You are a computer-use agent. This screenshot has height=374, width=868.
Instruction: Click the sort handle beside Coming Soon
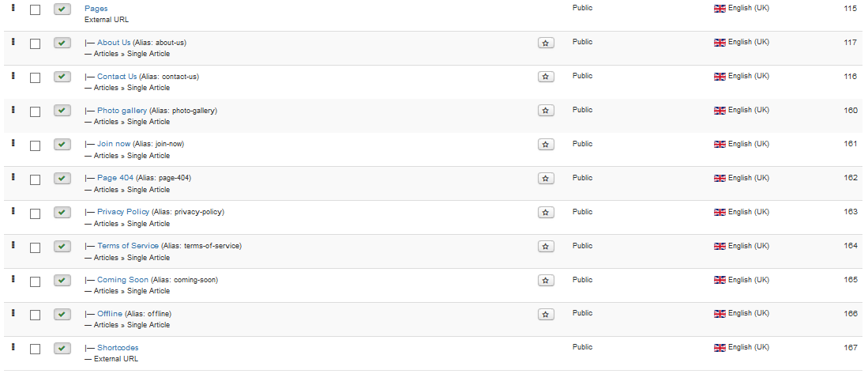click(13, 278)
